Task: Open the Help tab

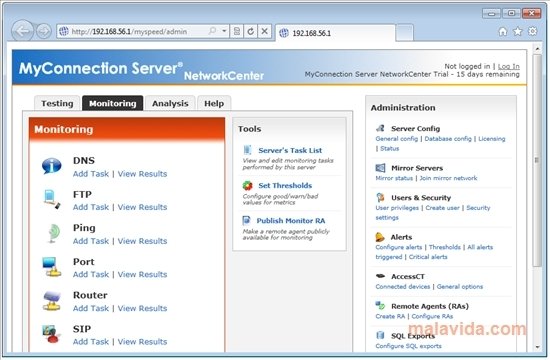Action: point(214,103)
